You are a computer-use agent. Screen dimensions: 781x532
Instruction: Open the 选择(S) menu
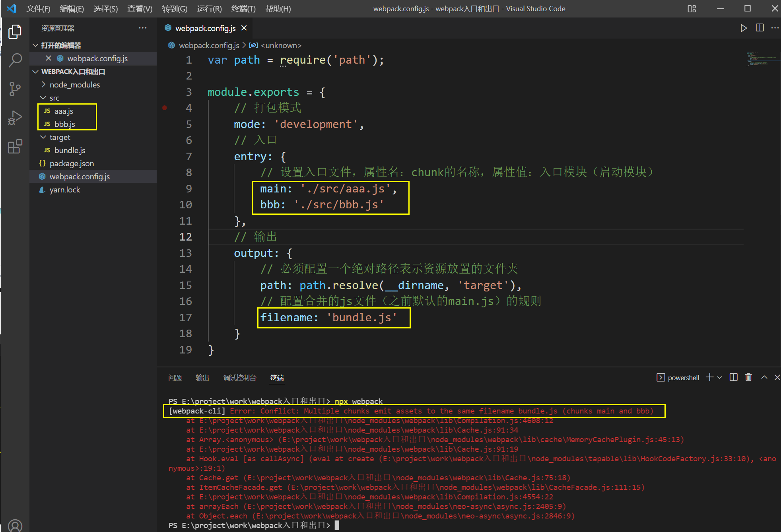coord(106,9)
